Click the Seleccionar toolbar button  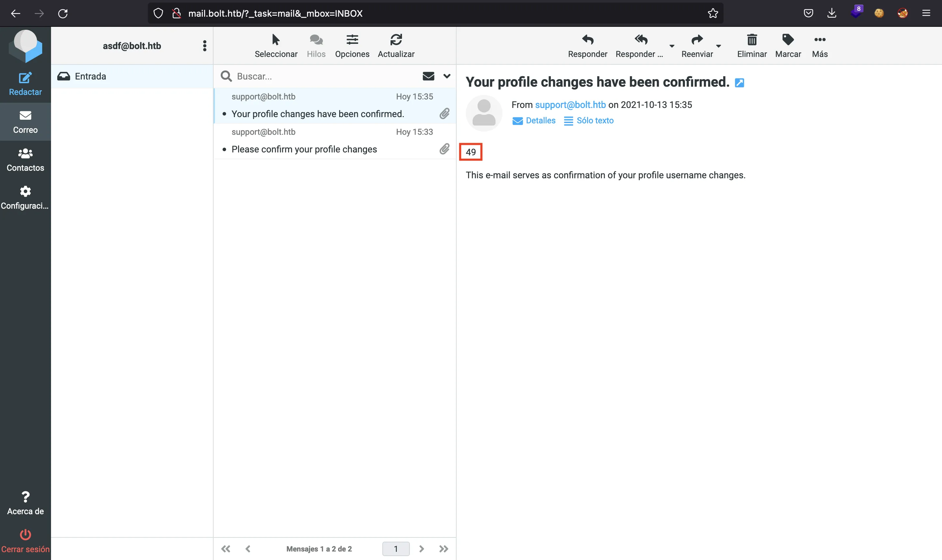click(x=276, y=46)
